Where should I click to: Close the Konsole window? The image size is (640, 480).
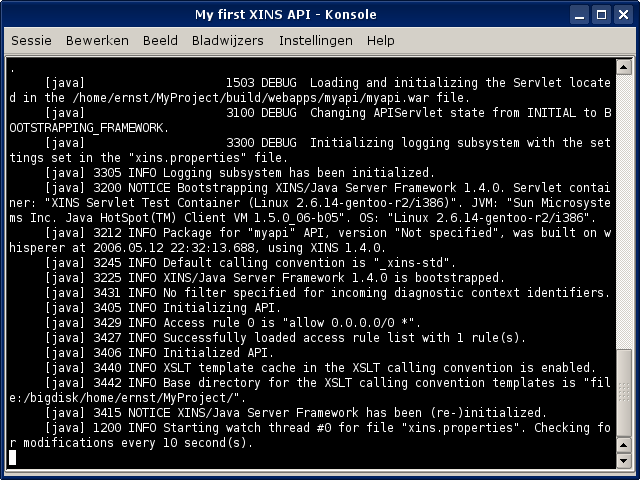pyautogui.click(x=623, y=15)
